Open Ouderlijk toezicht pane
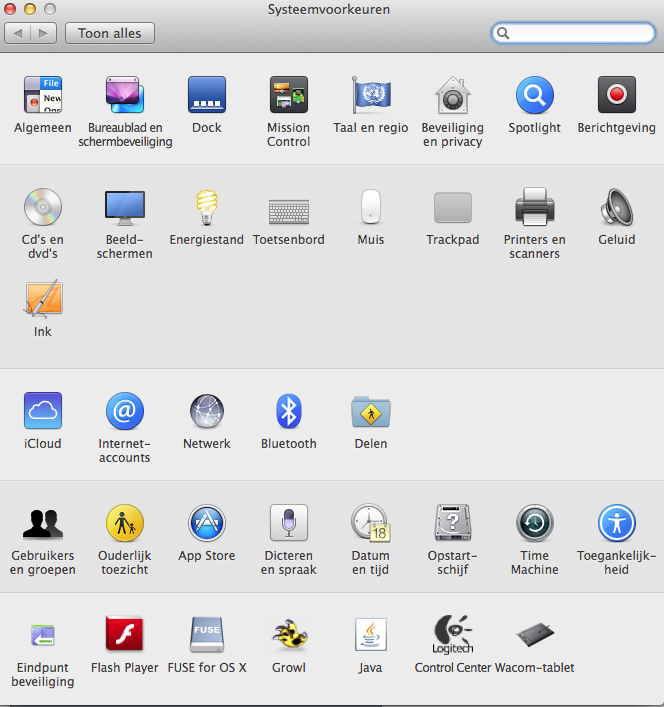Image resolution: width=664 pixels, height=707 pixels. [125, 523]
